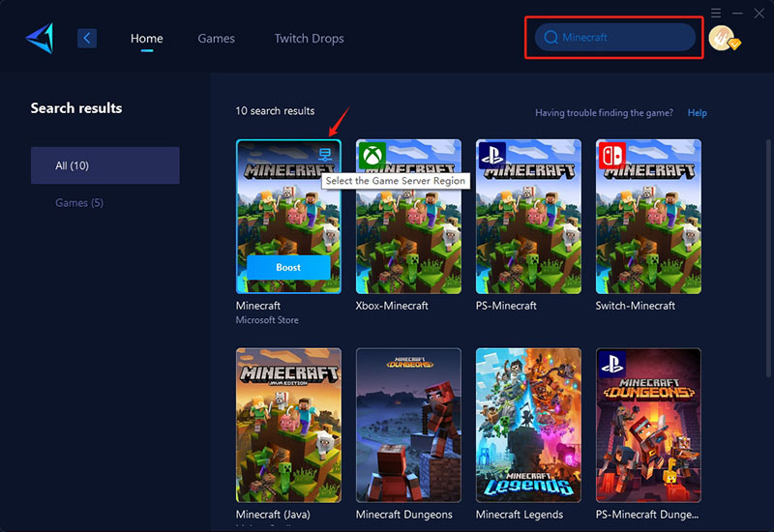Open the user profile avatar
This screenshot has width=774, height=532.
[722, 38]
